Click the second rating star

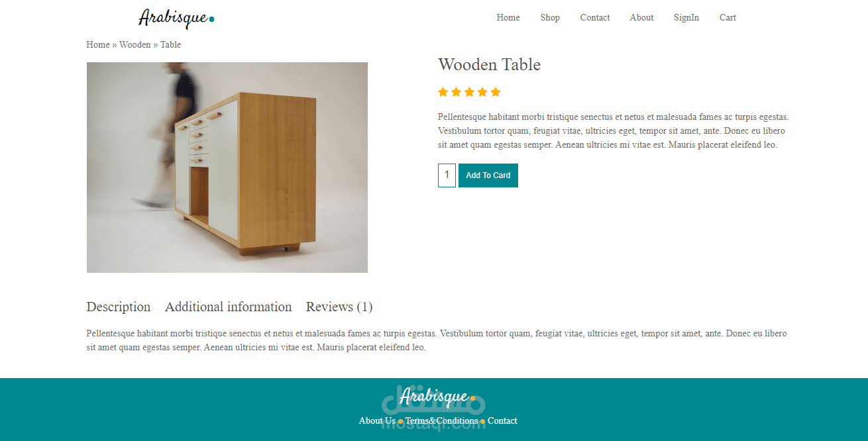(456, 92)
